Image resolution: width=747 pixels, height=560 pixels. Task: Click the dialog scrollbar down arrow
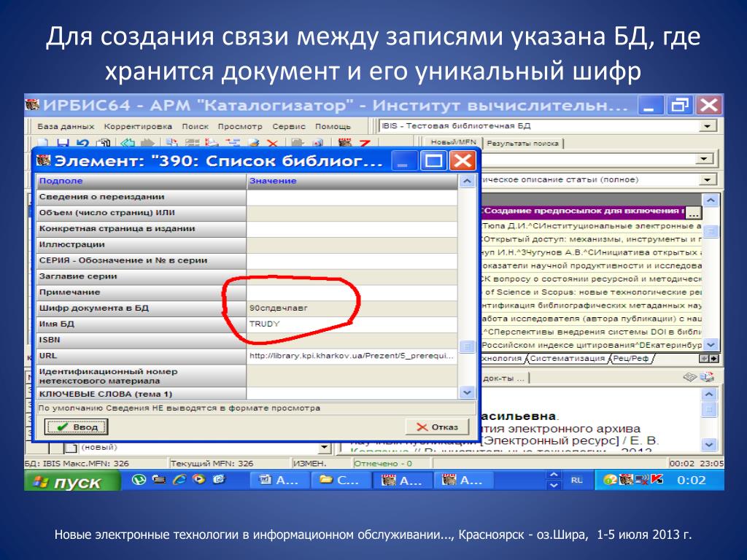[467, 392]
